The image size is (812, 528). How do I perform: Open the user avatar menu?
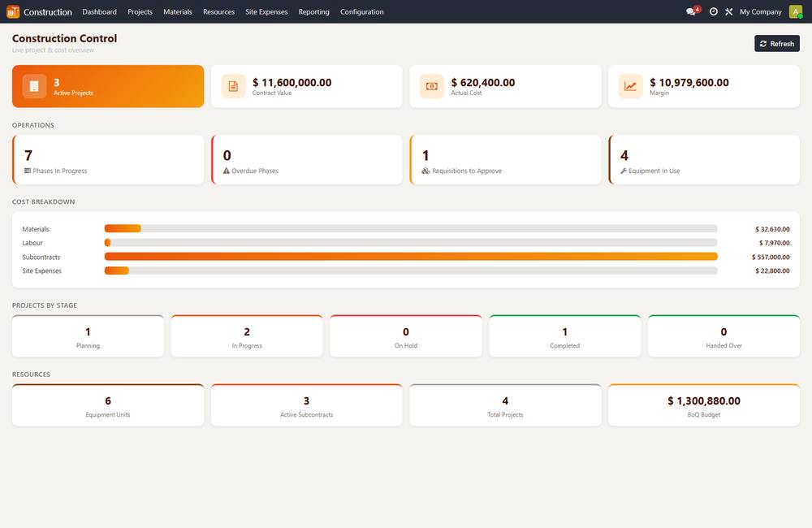[796, 11]
